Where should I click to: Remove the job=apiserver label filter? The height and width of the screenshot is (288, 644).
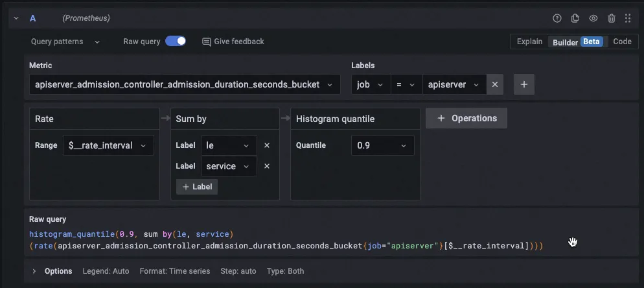pos(495,84)
